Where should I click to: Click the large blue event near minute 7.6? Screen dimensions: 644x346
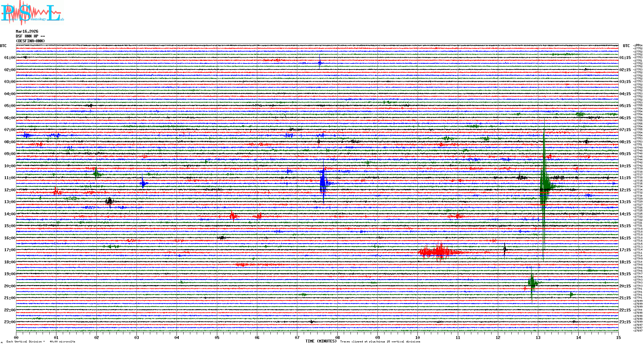point(323,184)
